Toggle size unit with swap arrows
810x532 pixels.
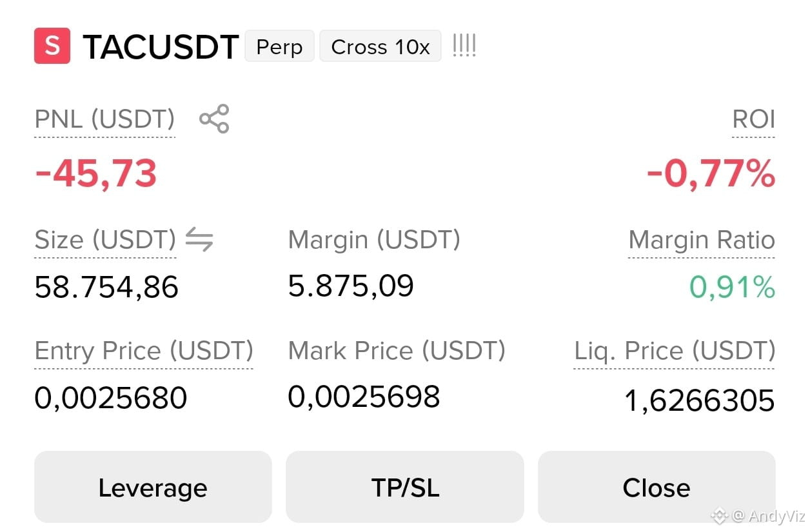coord(199,240)
